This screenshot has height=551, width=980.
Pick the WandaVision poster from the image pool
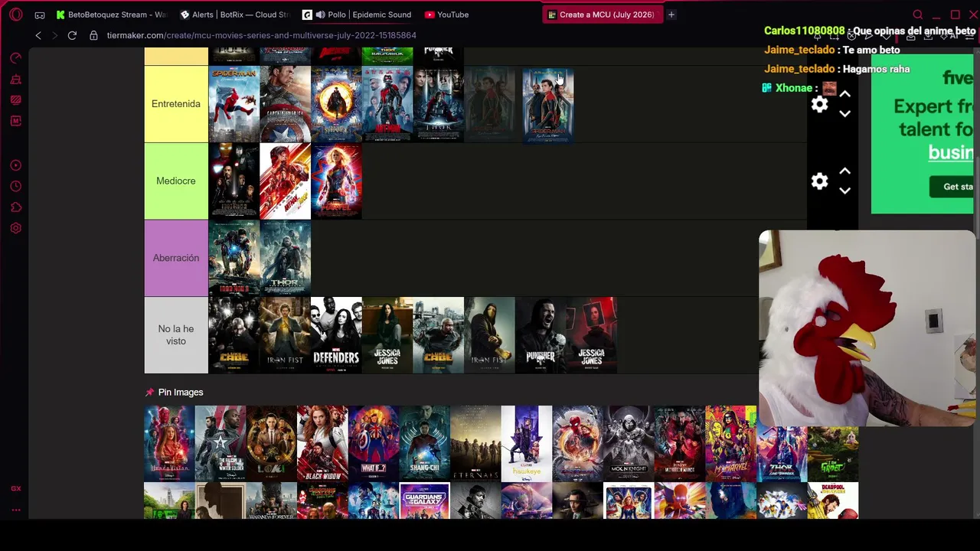169,444
